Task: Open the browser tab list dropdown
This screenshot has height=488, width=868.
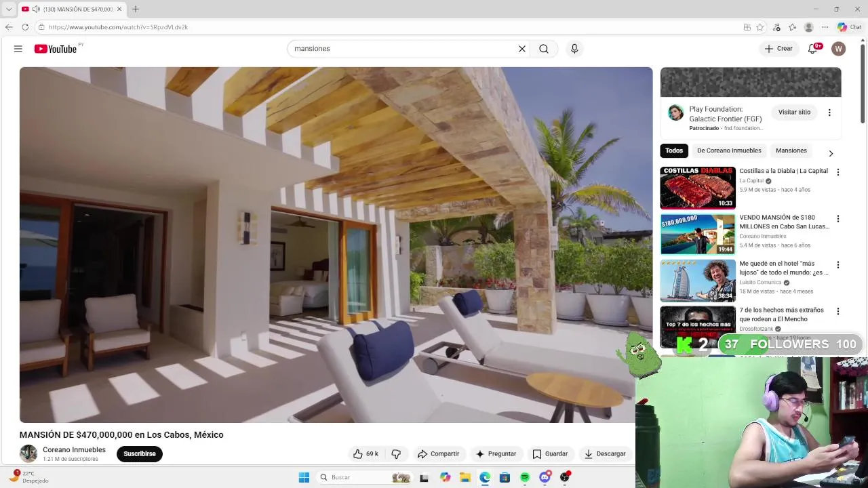Action: (9, 9)
